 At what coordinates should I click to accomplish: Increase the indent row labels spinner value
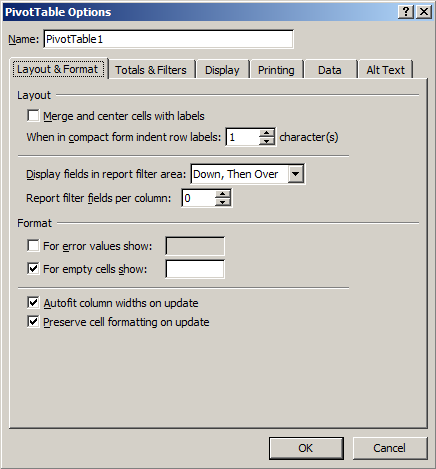[266, 133]
